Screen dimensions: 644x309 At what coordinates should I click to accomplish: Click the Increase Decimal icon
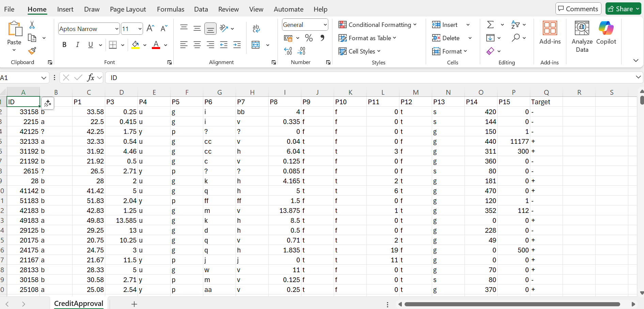[288, 50]
